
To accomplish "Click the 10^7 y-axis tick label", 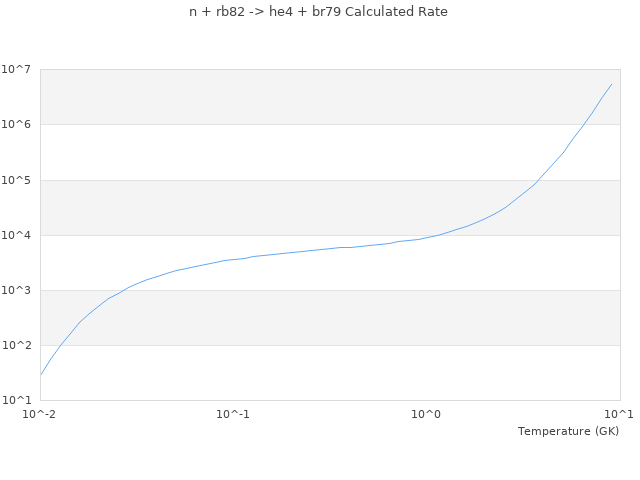I will [17, 69].
